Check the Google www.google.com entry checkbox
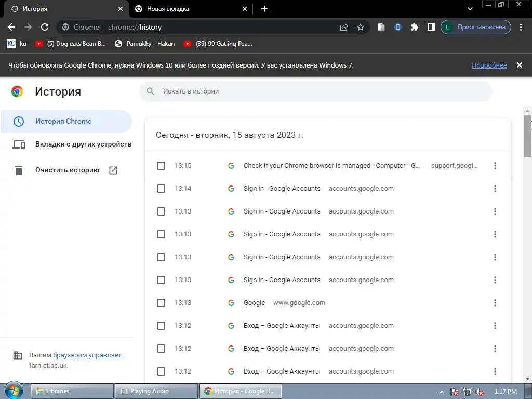532x399 pixels. click(x=161, y=303)
